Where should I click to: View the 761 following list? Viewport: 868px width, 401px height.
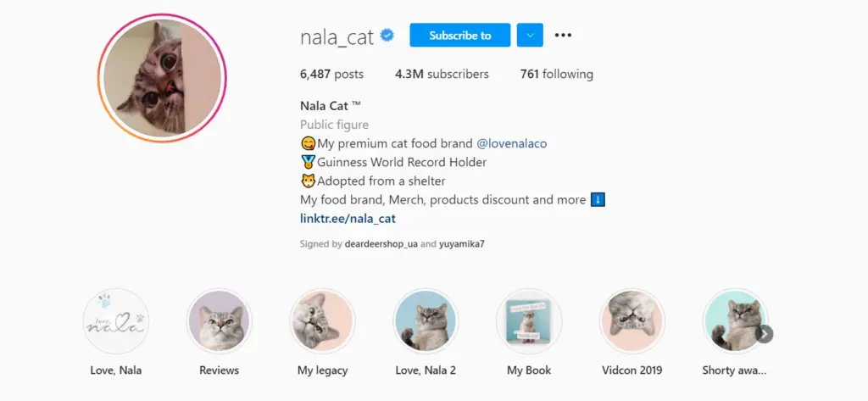[556, 74]
